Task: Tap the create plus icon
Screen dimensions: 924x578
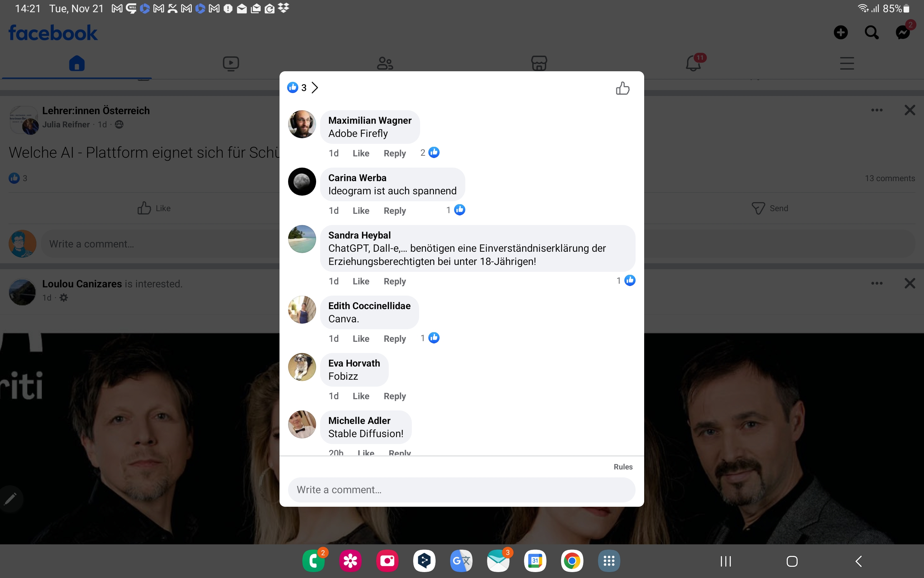Action: (840, 32)
